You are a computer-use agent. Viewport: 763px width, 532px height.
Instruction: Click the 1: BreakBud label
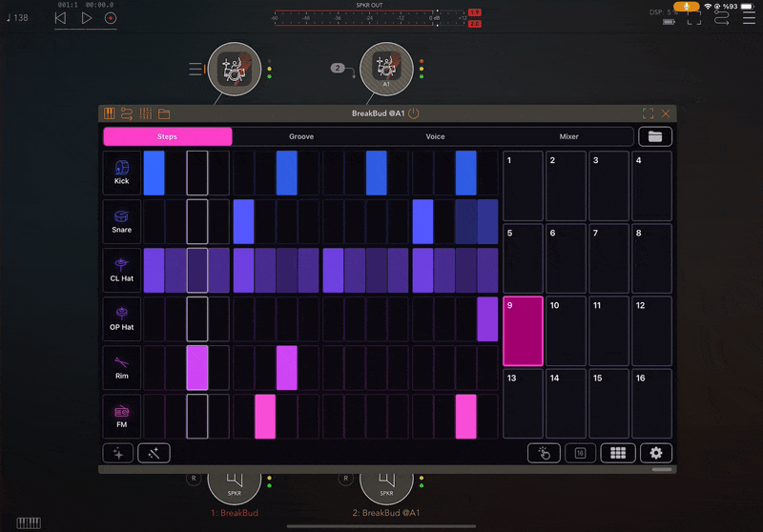pos(235,513)
